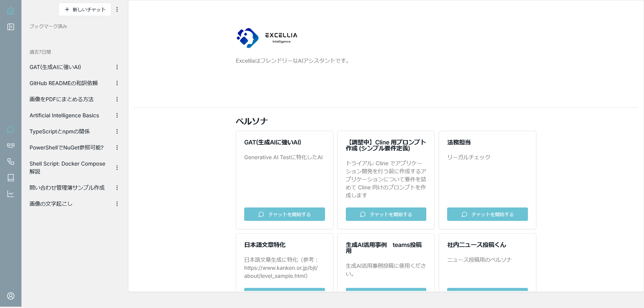Click the Generative AI Testに特化したAI description

point(283,157)
